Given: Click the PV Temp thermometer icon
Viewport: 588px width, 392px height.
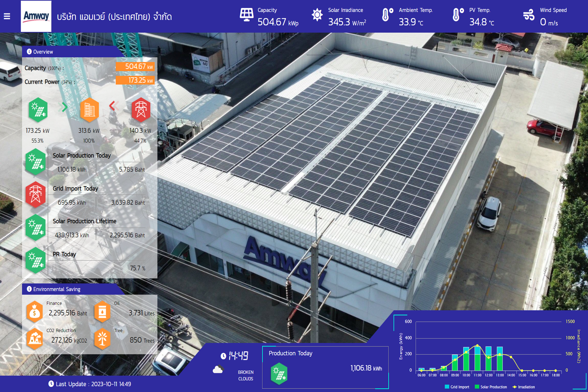Looking at the screenshot, I should coord(457,15).
